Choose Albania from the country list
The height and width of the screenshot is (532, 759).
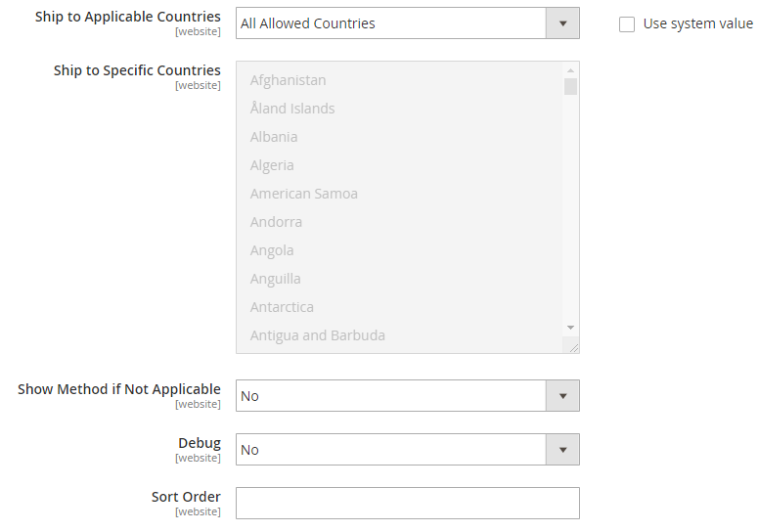(274, 137)
